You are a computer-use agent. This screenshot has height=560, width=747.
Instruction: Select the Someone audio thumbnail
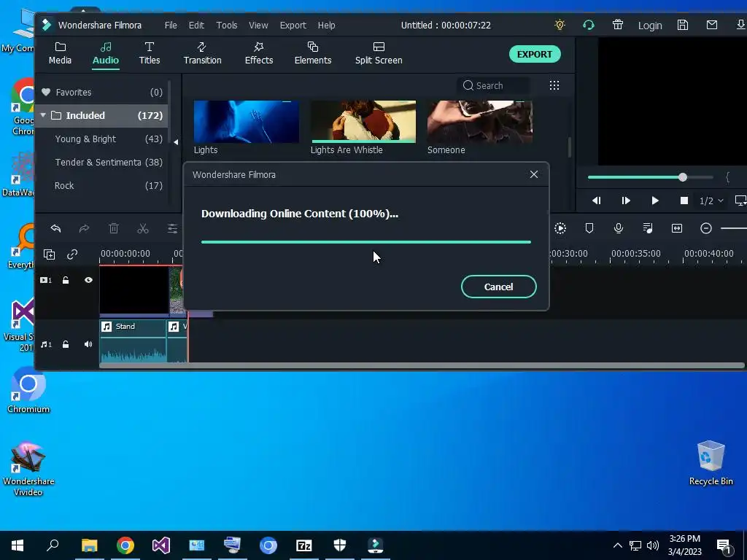[480, 122]
